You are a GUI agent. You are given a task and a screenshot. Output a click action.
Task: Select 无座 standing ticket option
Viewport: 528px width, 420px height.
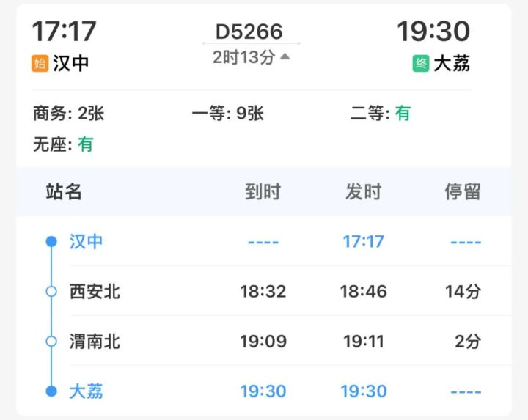[63, 144]
